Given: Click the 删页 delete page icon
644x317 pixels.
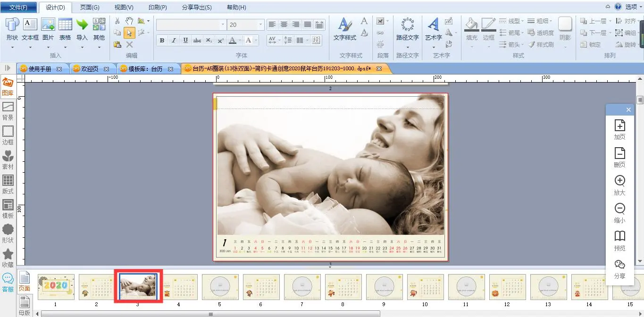Looking at the screenshot, I should [619, 153].
